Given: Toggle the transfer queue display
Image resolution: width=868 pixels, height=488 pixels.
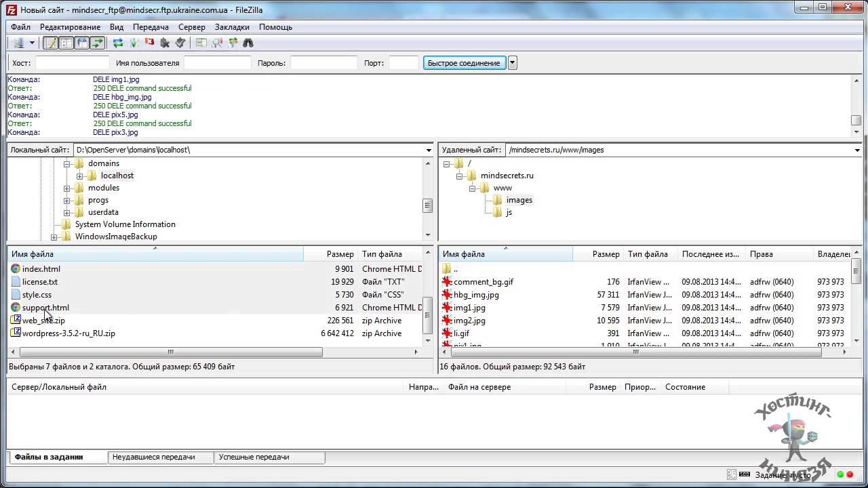Looking at the screenshot, I should 98,43.
